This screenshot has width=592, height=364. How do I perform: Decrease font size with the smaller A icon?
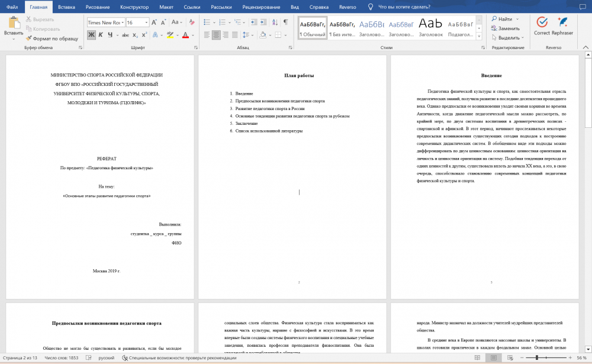click(x=163, y=22)
